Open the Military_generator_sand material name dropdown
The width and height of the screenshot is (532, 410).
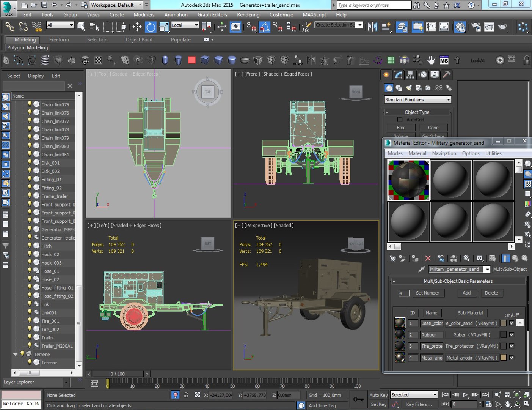(x=487, y=269)
